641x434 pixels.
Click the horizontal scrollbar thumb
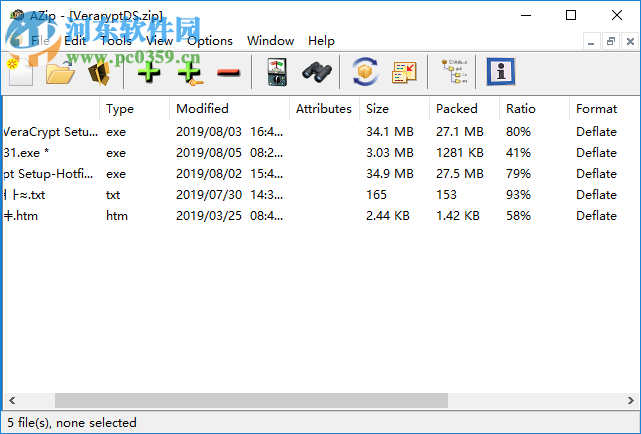click(251, 400)
